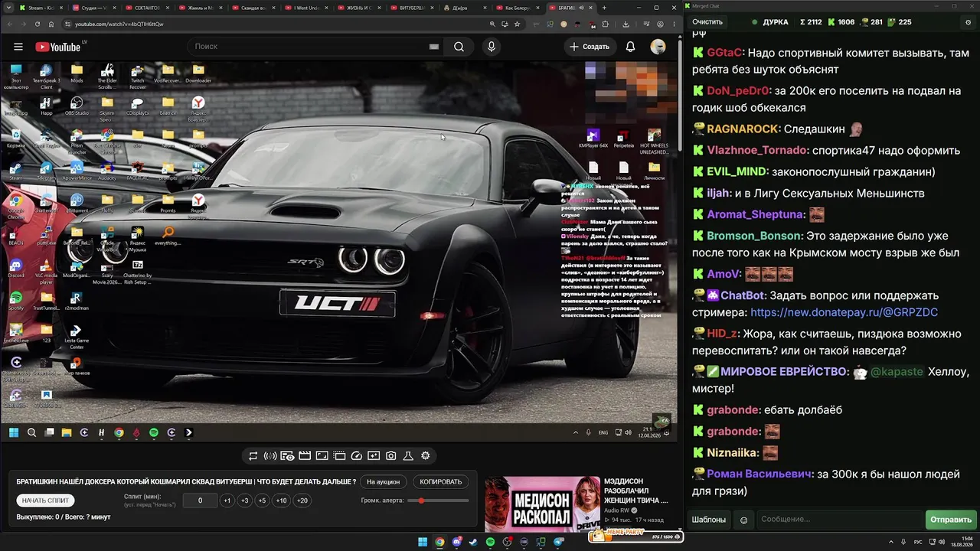The height and width of the screenshot is (551, 980).
Task: Open Telegram from the Windows taskbar
Action: coord(559,542)
